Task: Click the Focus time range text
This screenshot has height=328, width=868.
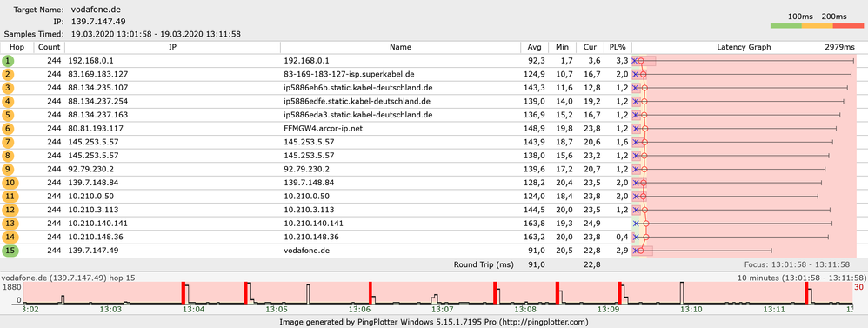Action: (798, 264)
